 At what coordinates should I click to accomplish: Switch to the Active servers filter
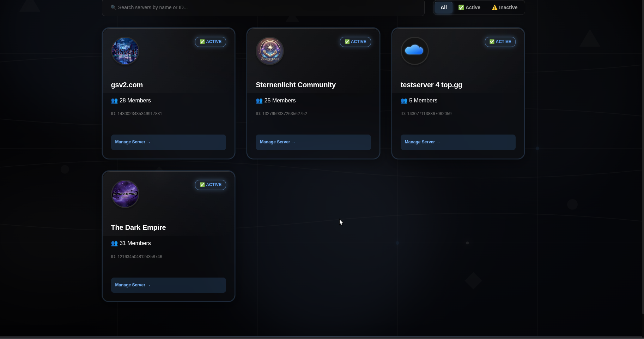[469, 7]
